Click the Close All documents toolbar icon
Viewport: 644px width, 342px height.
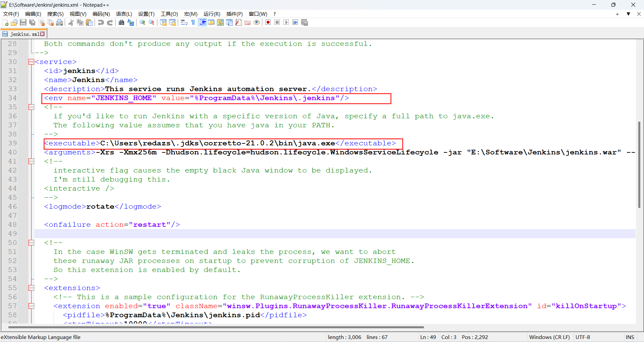click(x=51, y=22)
